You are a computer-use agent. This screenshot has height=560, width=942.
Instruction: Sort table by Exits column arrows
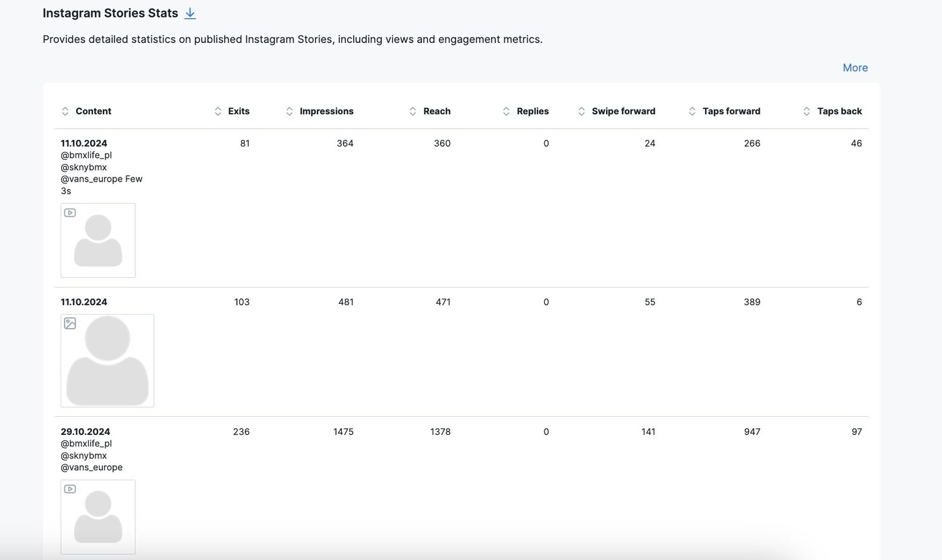pyautogui.click(x=218, y=112)
